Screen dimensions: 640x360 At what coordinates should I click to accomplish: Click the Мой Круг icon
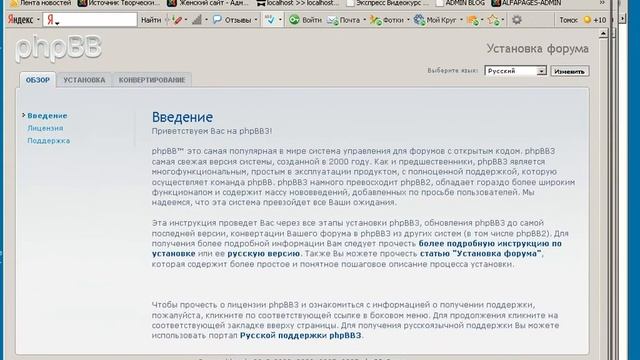pyautogui.click(x=419, y=20)
